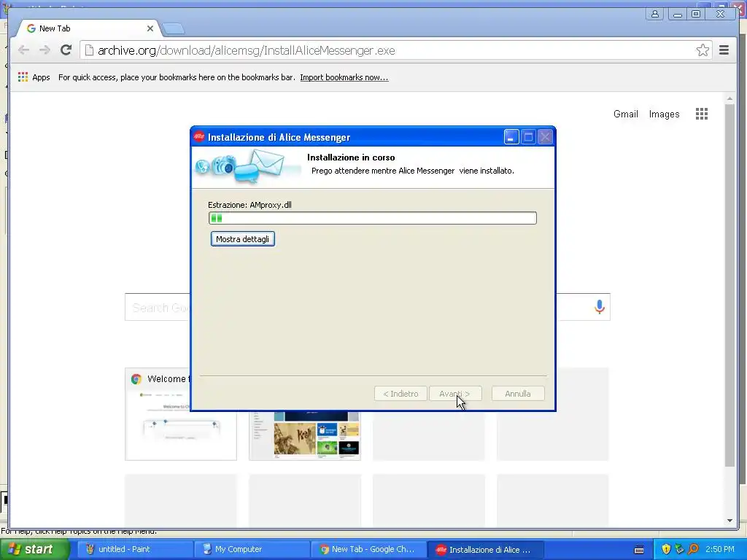Click the security shield tray icon
Image resolution: width=747 pixels, height=560 pixels.
[x=666, y=549]
